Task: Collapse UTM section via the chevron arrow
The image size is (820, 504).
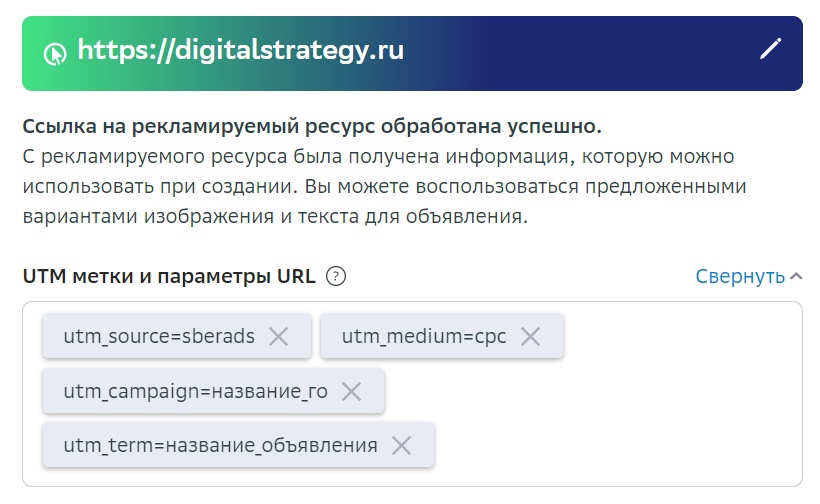Action: pos(796,277)
